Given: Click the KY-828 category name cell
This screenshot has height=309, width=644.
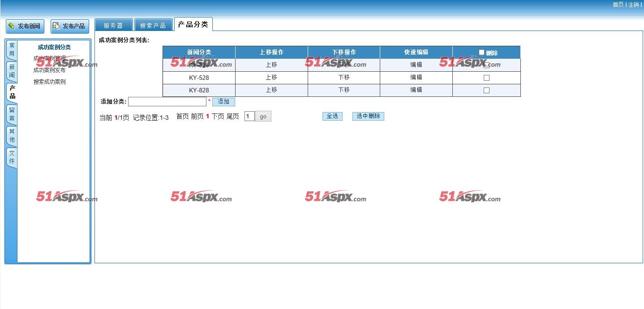Looking at the screenshot, I should pyautogui.click(x=199, y=90).
